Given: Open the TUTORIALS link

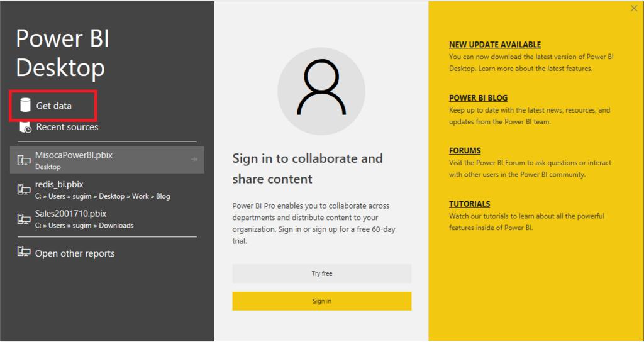Looking at the screenshot, I should tap(469, 204).
